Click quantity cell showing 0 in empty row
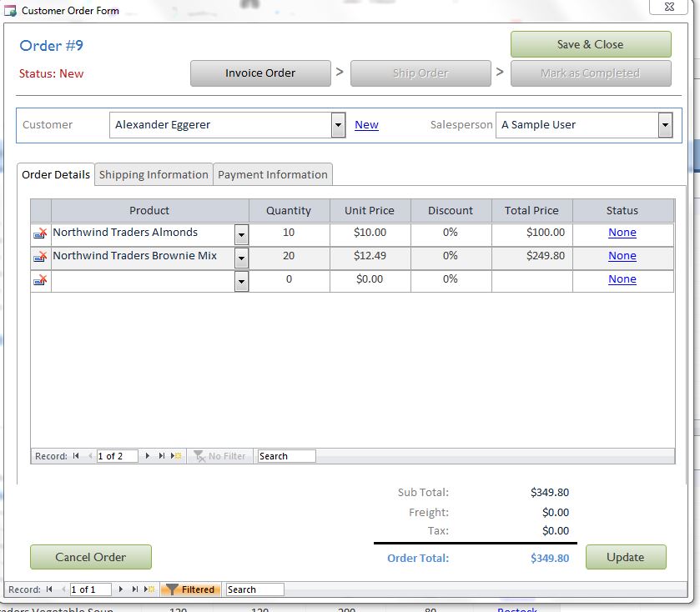 pyautogui.click(x=289, y=281)
